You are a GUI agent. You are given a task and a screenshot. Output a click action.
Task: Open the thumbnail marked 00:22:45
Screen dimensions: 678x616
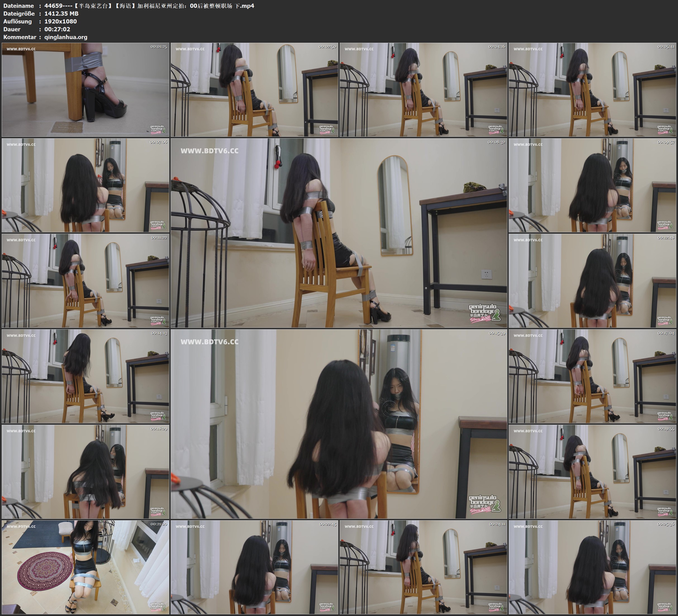pyautogui.click(x=254, y=567)
